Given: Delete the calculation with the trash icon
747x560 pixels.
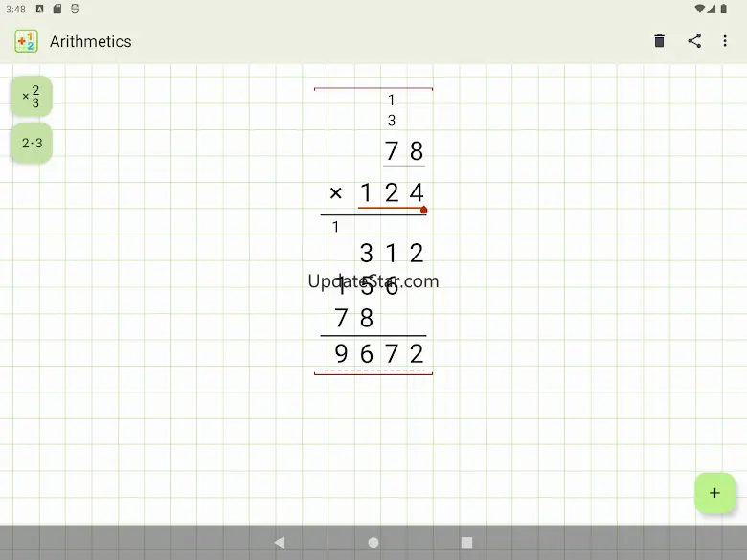Looking at the screenshot, I should pos(659,41).
